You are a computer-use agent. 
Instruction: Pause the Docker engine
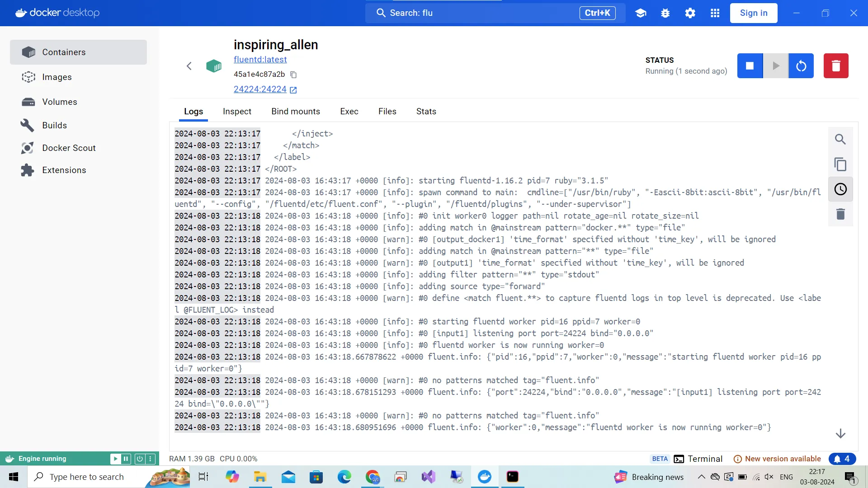tap(126, 459)
